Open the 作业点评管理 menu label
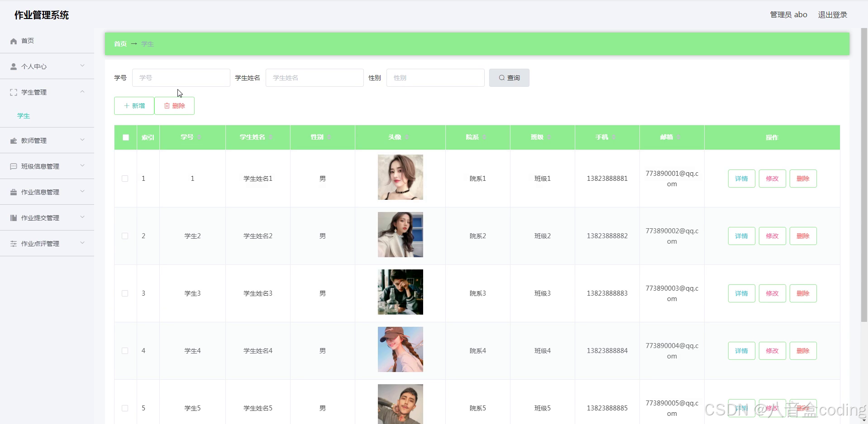 [x=40, y=244]
